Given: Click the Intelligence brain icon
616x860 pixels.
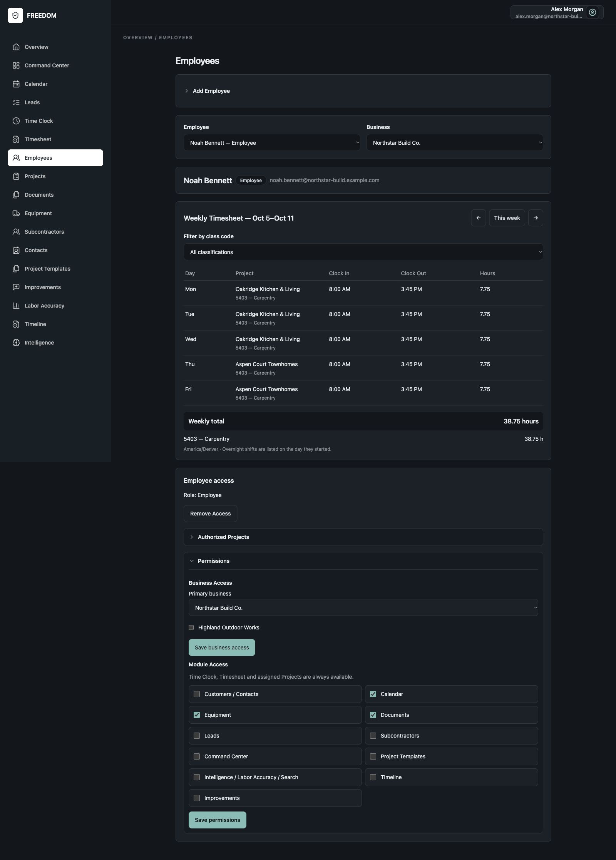Looking at the screenshot, I should tap(16, 343).
